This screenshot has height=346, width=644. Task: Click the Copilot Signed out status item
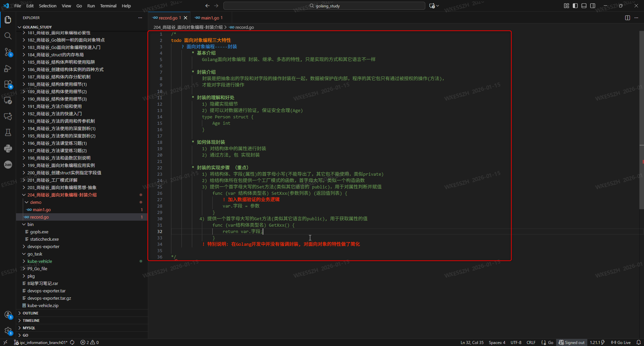[572, 342]
